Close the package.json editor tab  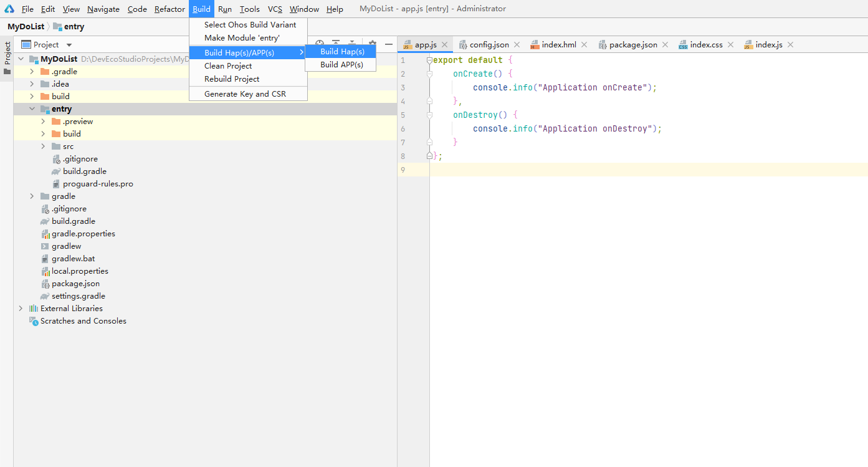tap(665, 45)
